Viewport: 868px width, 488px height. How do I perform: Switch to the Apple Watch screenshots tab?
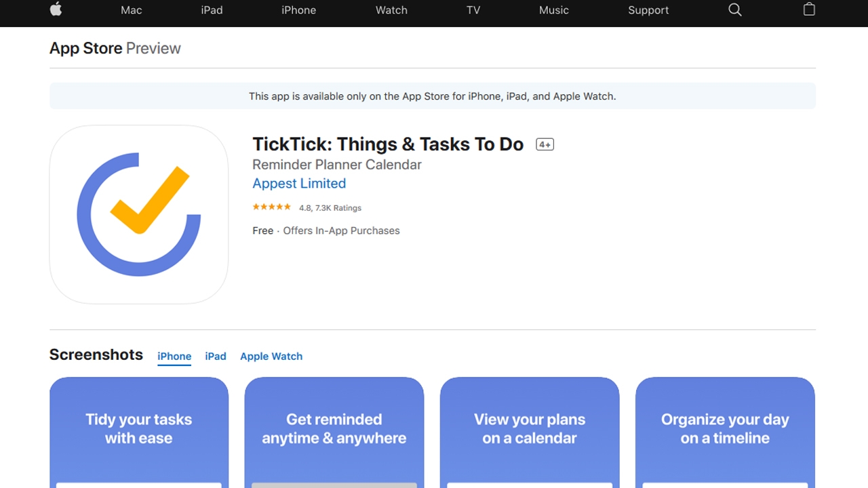pos(271,357)
